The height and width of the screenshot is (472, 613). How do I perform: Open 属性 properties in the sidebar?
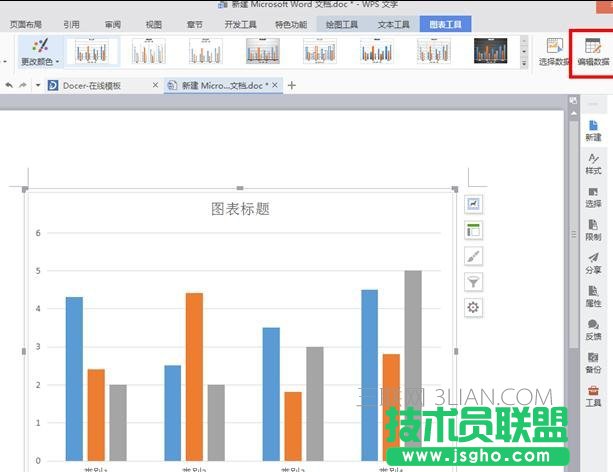593,296
